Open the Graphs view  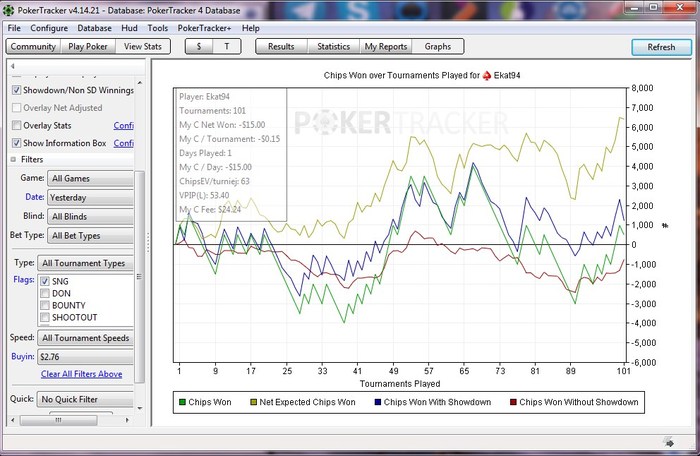click(x=438, y=46)
